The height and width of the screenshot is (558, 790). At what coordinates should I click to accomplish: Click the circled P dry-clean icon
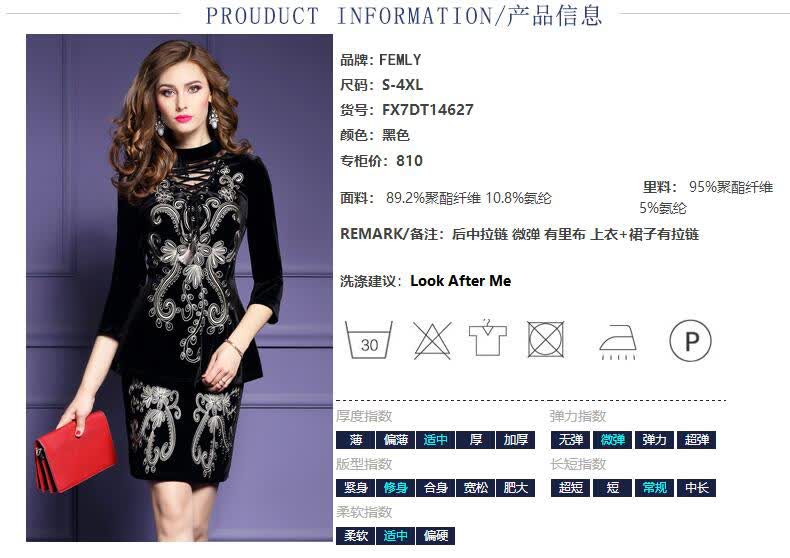(690, 341)
